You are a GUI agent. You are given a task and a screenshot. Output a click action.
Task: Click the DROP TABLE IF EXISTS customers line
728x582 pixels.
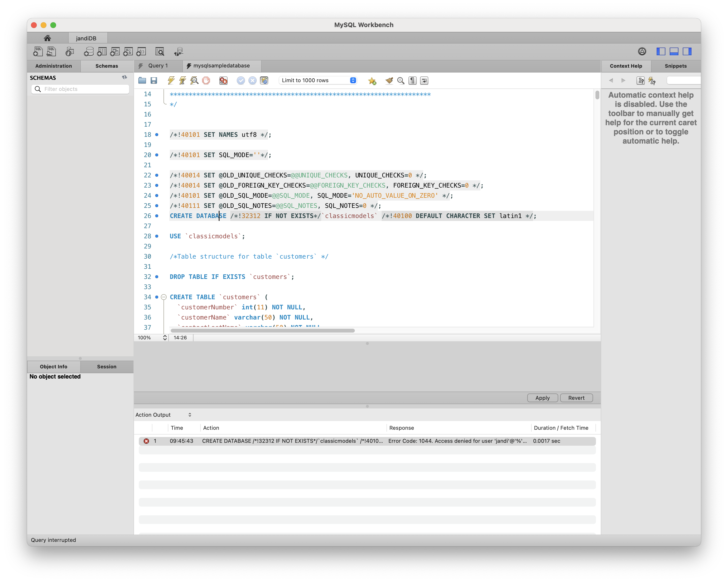pos(232,277)
